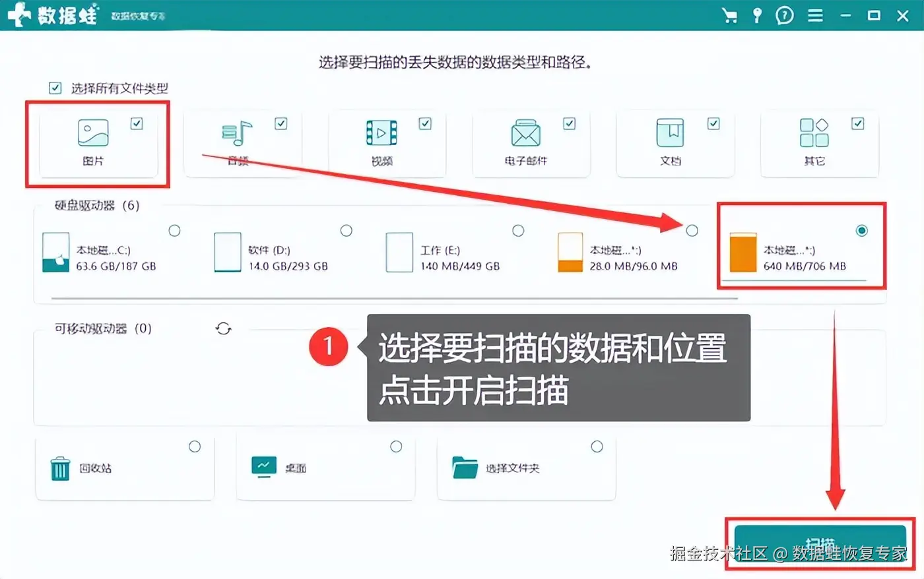Select the 640 MB/706 MB drive radio button
The width and height of the screenshot is (924, 579).
point(862,231)
